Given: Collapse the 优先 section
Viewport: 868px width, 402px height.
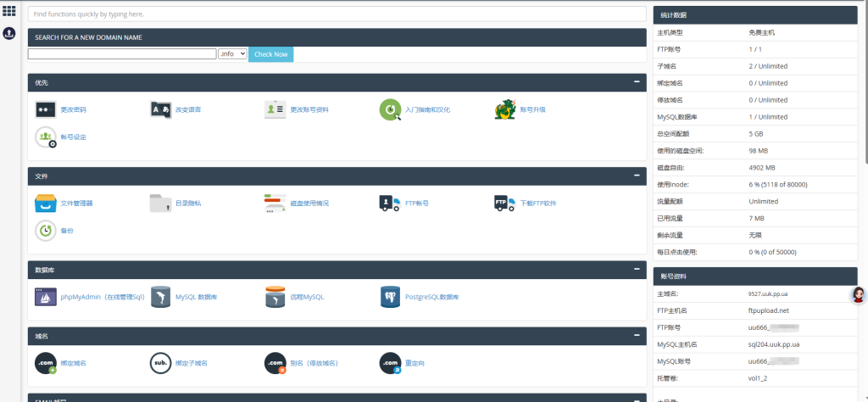Looking at the screenshot, I should tap(637, 82).
